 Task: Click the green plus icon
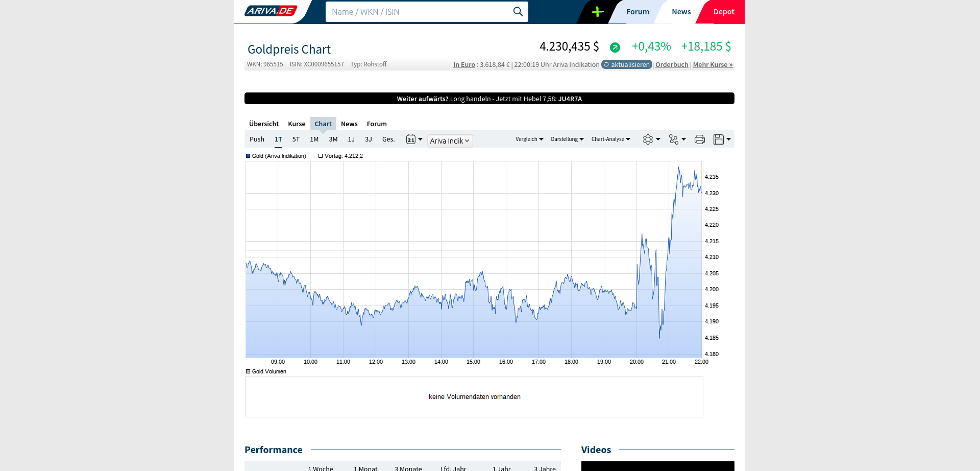point(597,12)
